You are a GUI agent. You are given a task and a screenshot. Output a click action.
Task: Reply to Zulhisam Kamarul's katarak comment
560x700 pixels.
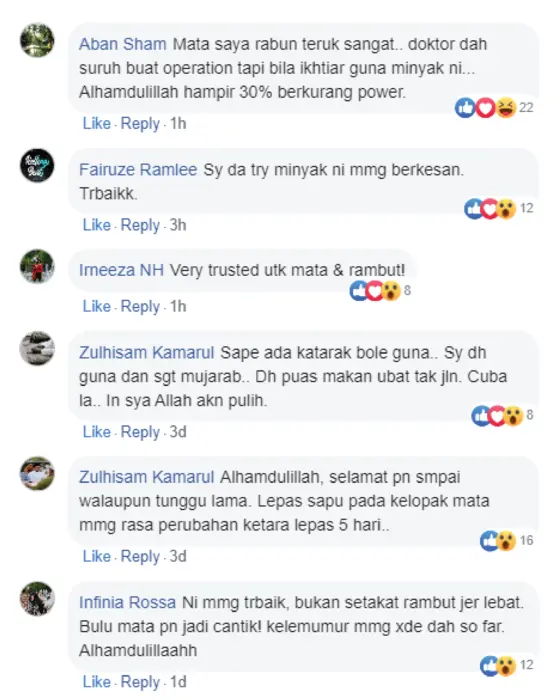[140, 432]
